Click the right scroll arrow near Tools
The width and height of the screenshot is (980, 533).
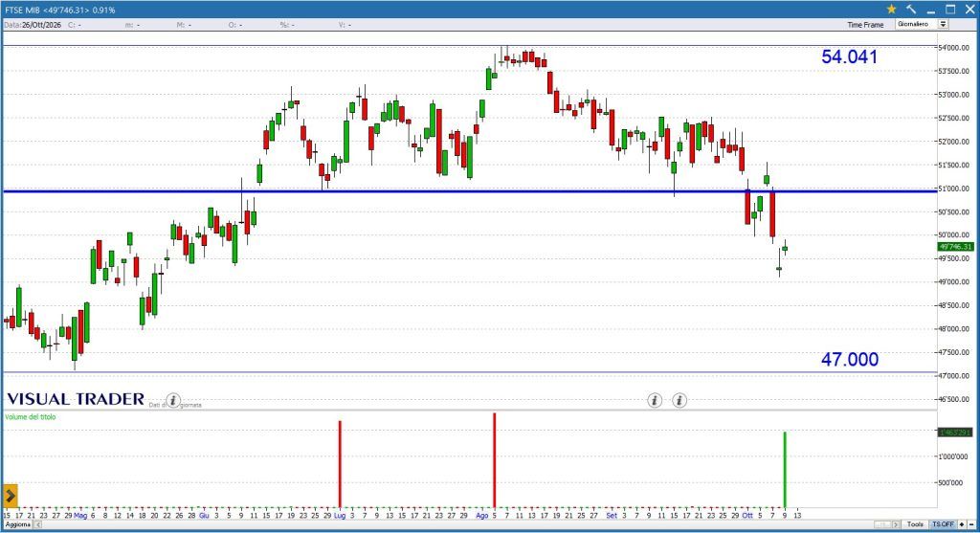click(896, 524)
